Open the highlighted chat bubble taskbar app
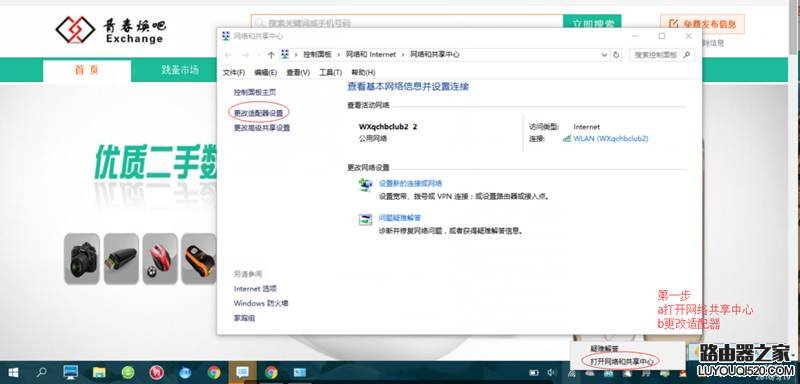The image size is (800, 384). (242, 372)
